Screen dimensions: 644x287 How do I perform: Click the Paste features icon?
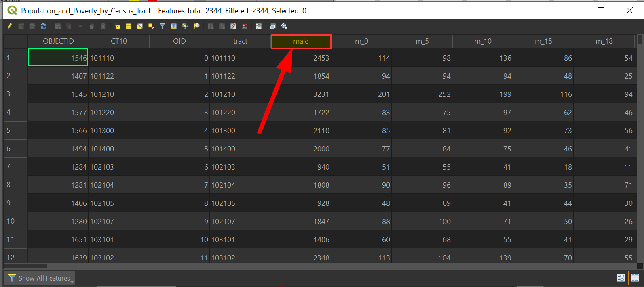point(103,26)
